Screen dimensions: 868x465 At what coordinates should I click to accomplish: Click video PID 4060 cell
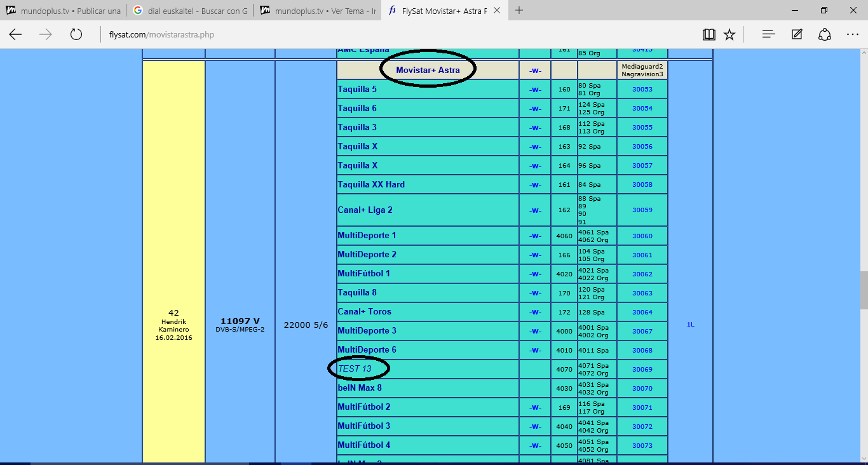tap(564, 236)
